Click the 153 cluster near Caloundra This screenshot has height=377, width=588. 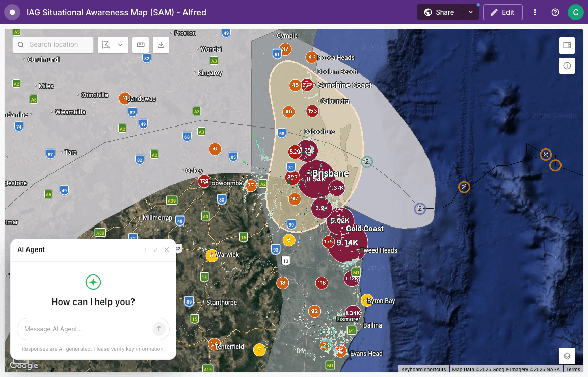click(312, 111)
